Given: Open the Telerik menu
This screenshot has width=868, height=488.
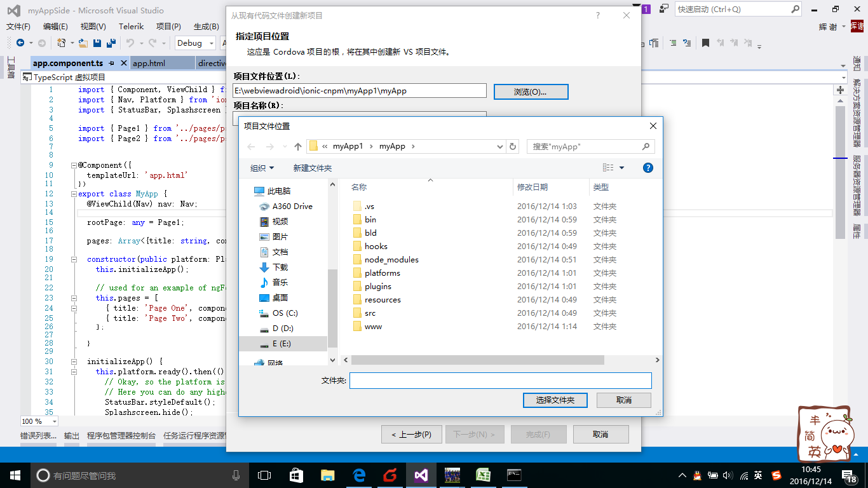Looking at the screenshot, I should (x=132, y=27).
